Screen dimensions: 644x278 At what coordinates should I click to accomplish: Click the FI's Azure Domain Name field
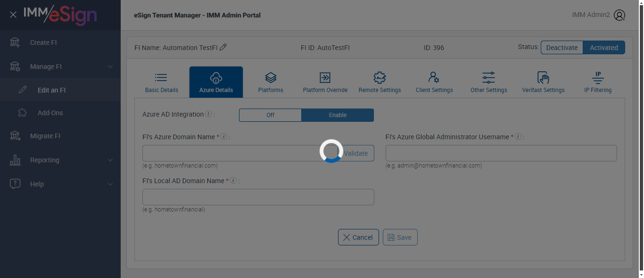coord(240,153)
